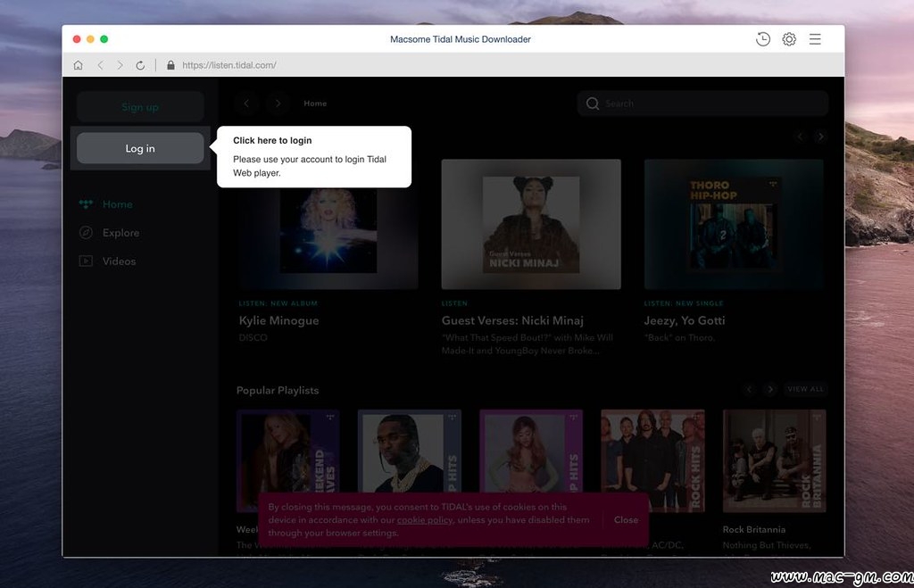Image resolution: width=914 pixels, height=588 pixels.
Task: Click the Popular Playlists heading
Action: pyautogui.click(x=278, y=391)
